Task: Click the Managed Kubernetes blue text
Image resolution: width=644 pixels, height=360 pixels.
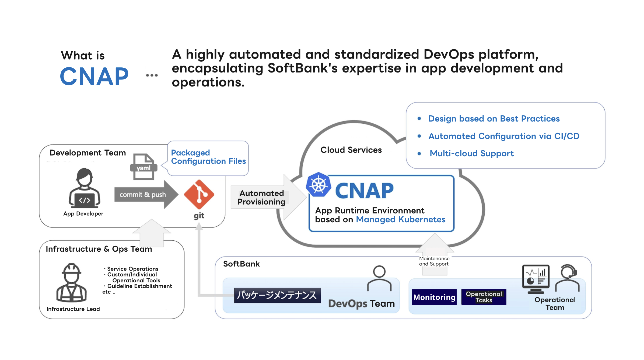Action: (x=400, y=220)
